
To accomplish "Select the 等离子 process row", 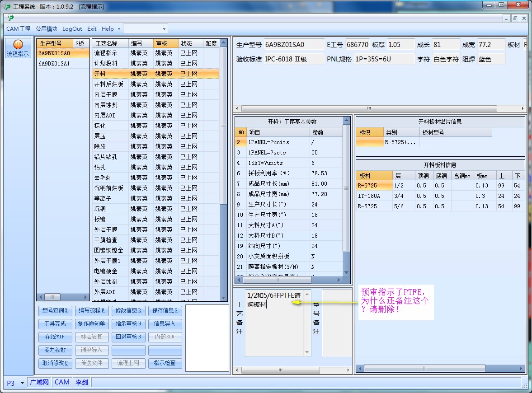I will 155,198.
